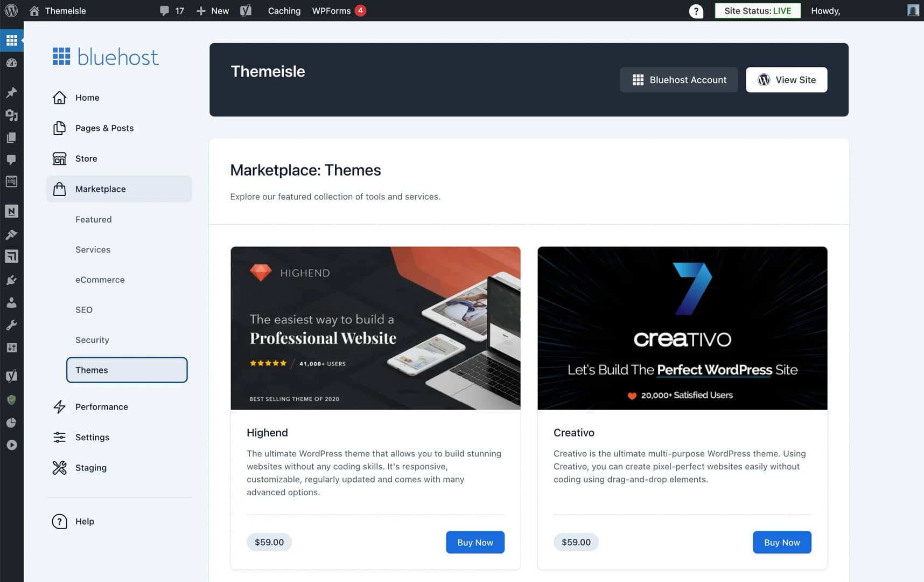The width and height of the screenshot is (924, 582).
Task: Click the Highend theme banner image
Action: [375, 328]
